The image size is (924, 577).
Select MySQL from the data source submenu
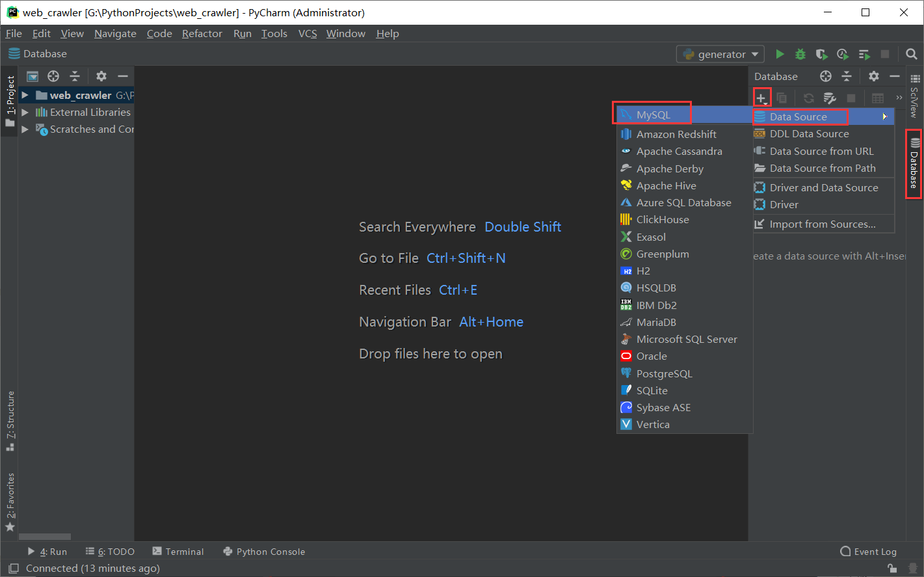tap(652, 113)
